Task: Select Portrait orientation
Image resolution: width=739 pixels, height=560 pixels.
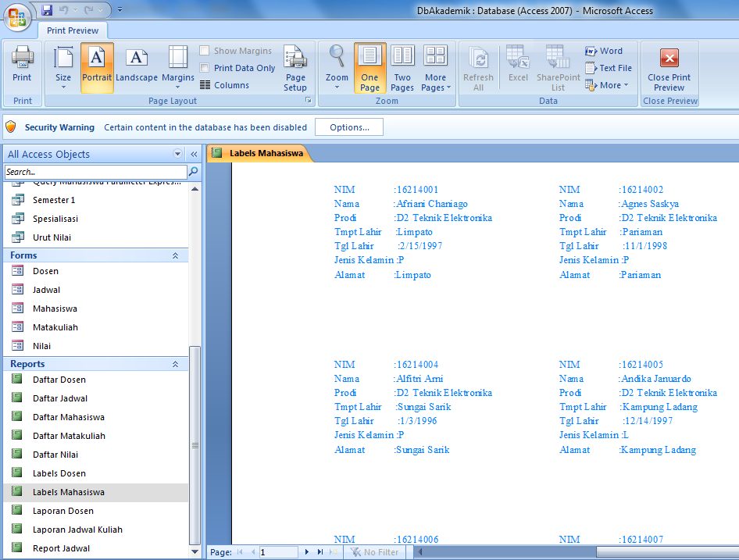Action: pos(97,67)
